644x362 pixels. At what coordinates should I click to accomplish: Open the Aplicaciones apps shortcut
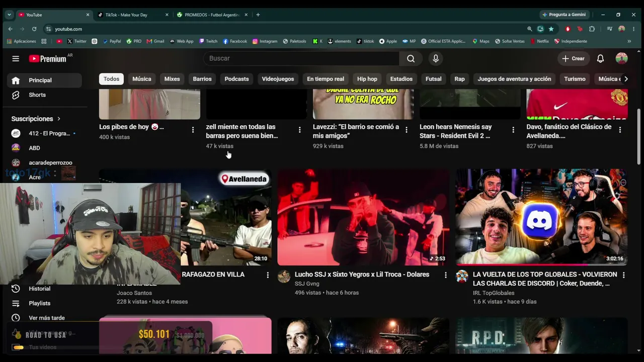tap(21, 41)
